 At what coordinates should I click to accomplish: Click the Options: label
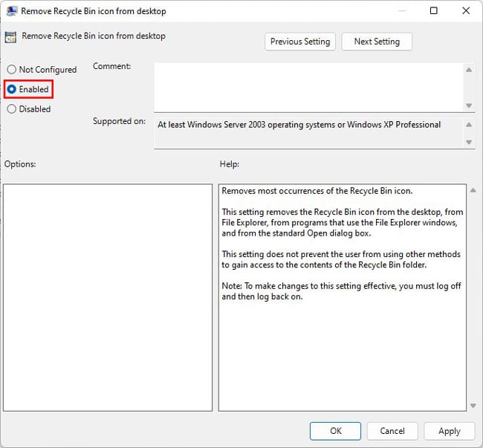(20, 164)
